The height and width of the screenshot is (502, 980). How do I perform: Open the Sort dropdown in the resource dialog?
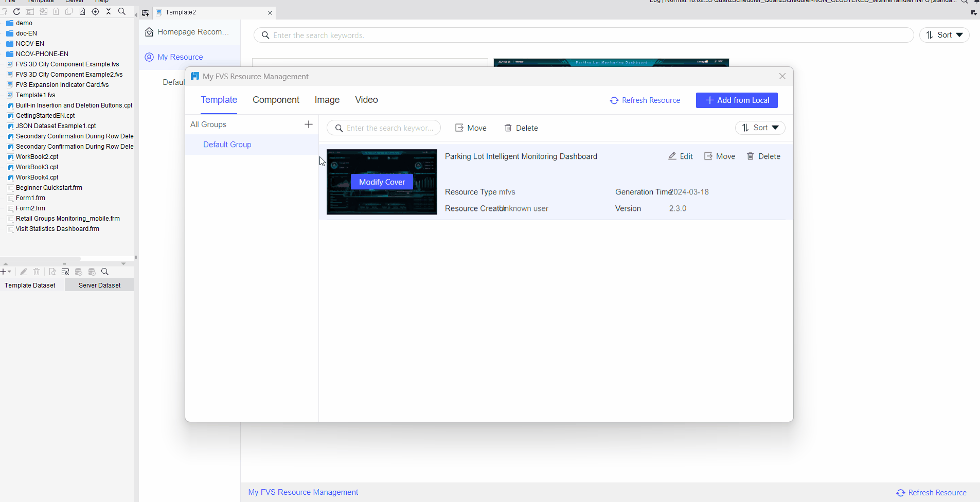point(760,128)
